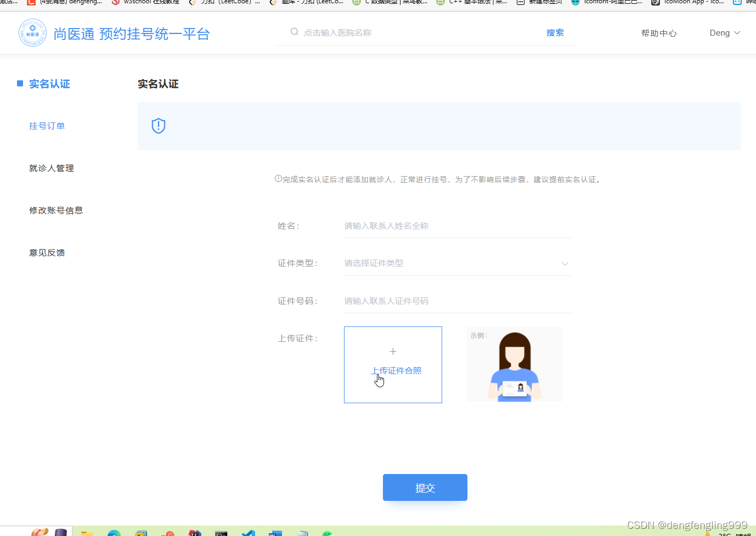Click the 证件号码 input field
756x536 pixels.
tap(458, 301)
